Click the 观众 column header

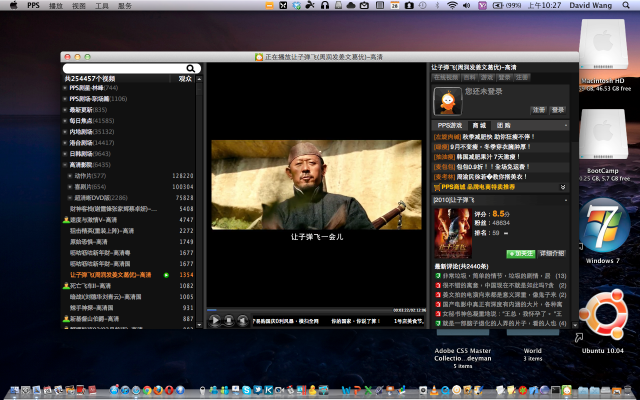click(185, 79)
